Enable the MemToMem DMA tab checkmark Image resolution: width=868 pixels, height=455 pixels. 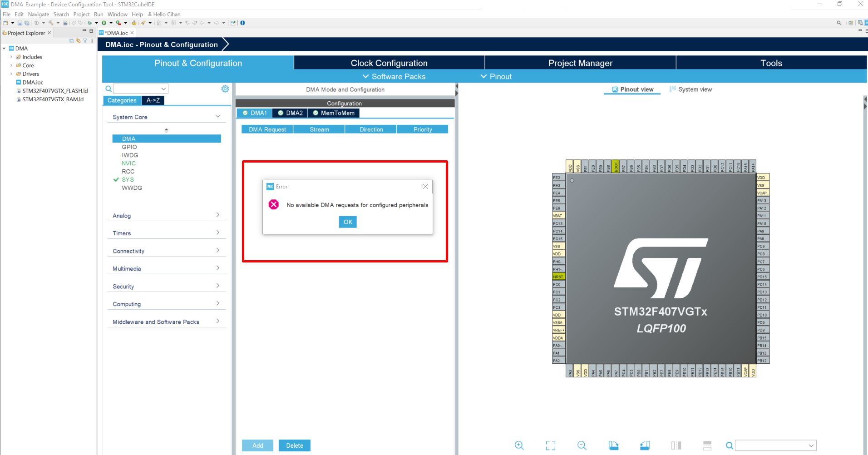[315, 113]
